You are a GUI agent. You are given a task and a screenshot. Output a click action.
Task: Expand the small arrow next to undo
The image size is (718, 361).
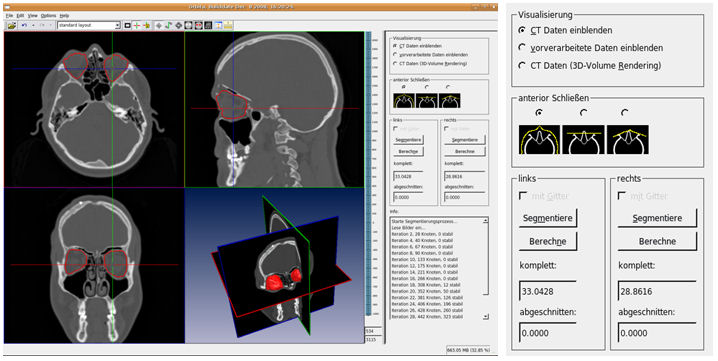coord(33,25)
